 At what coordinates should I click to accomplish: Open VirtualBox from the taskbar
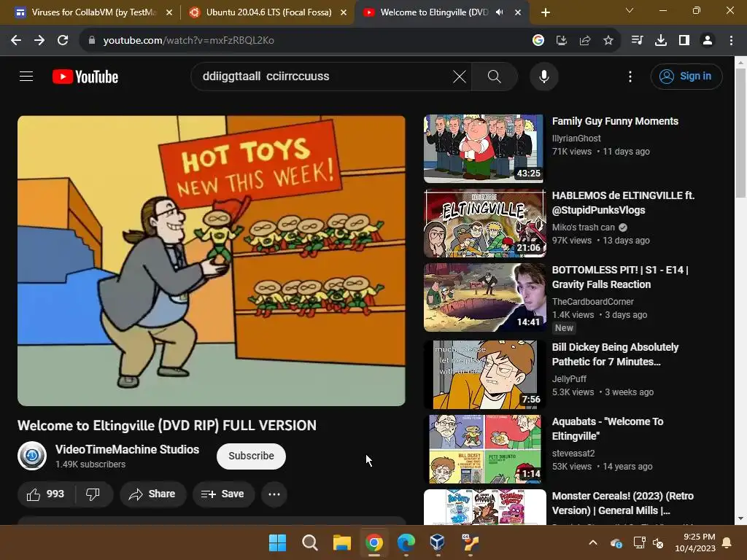pos(438,542)
